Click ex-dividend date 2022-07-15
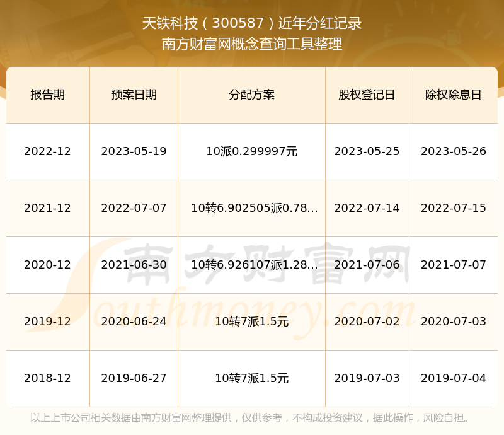 (453, 208)
